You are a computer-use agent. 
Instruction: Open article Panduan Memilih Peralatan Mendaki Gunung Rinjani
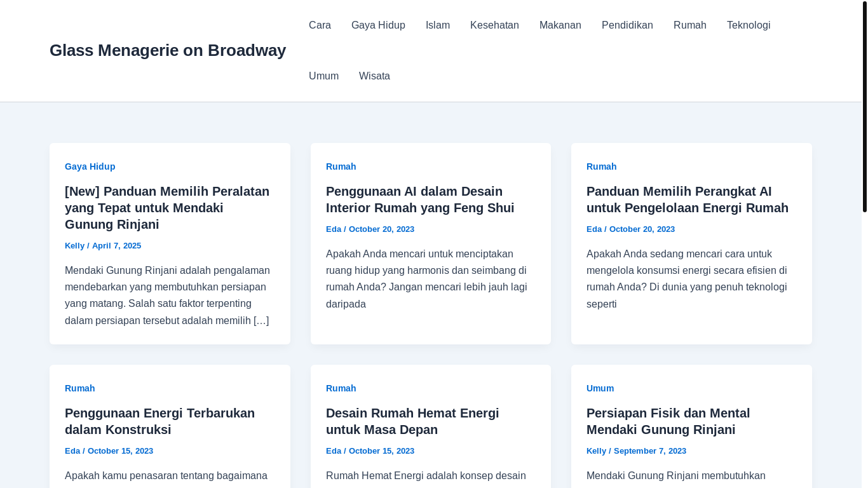(167, 208)
